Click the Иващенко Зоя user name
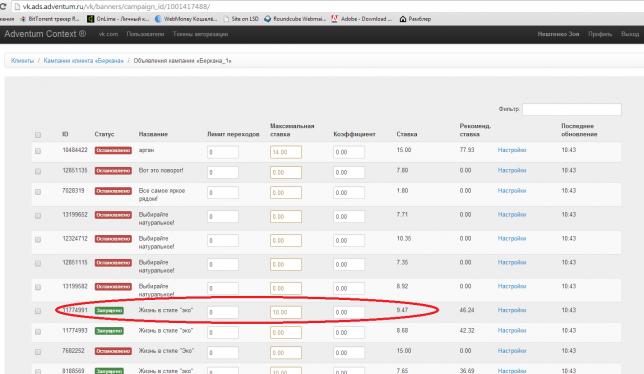The width and height of the screenshot is (644, 374). click(558, 34)
